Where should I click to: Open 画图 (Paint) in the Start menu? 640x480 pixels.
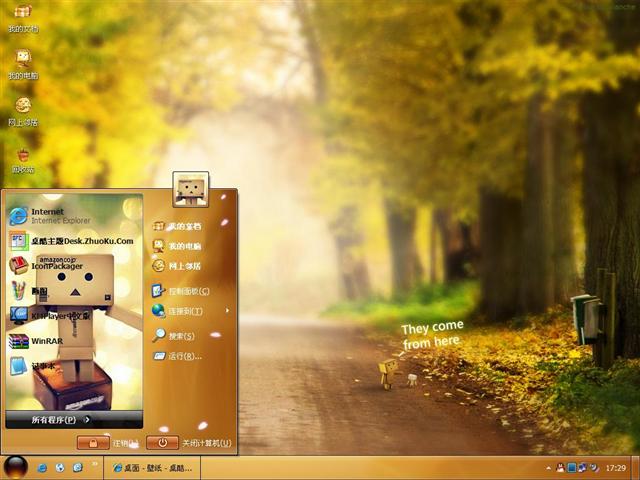click(40, 290)
